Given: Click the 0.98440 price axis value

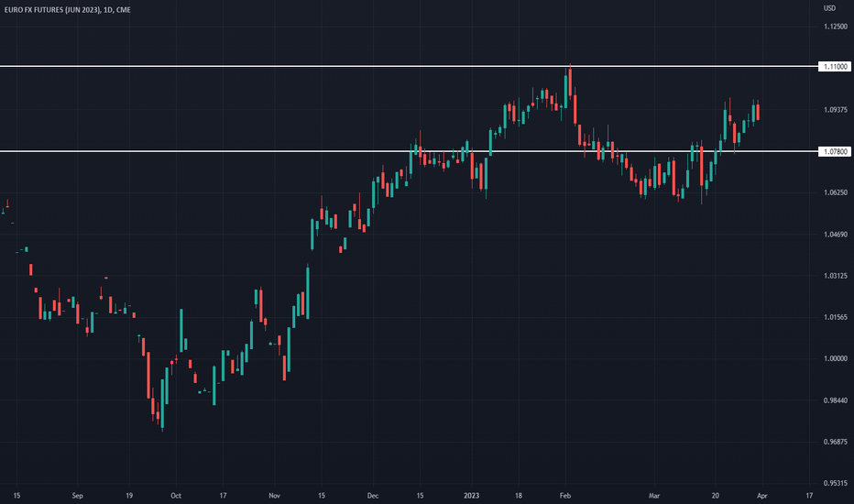Looking at the screenshot, I should (836, 400).
